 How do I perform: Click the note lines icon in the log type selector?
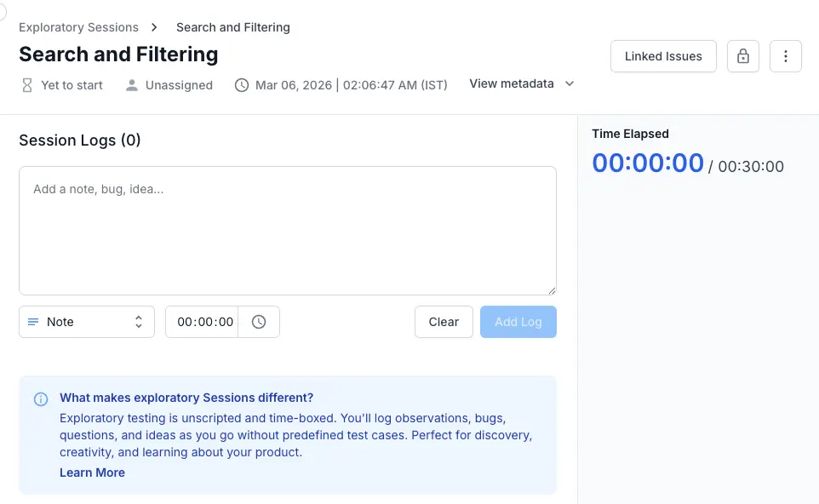[x=34, y=322]
